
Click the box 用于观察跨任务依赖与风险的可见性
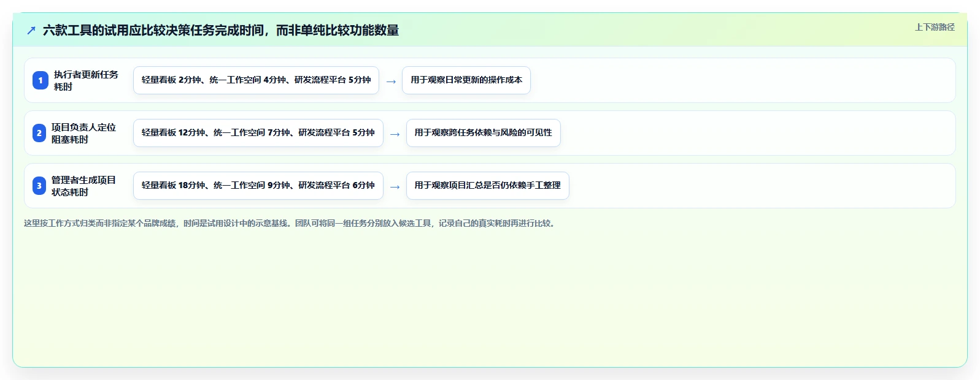pos(484,133)
